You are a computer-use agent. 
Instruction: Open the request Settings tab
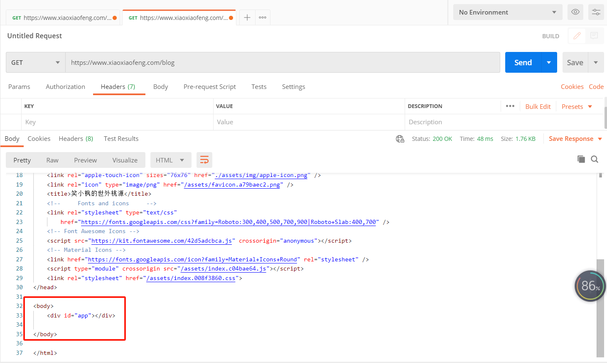pos(293,86)
